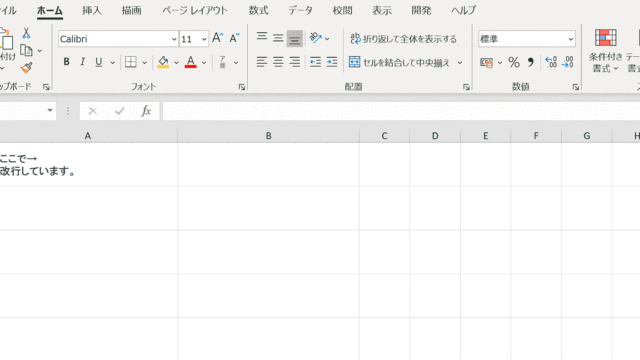
Task: Open the 描画 tab
Action: pyautogui.click(x=131, y=10)
